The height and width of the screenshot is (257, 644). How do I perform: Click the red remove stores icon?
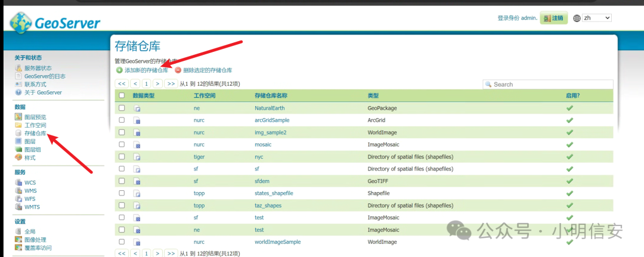pyautogui.click(x=178, y=70)
